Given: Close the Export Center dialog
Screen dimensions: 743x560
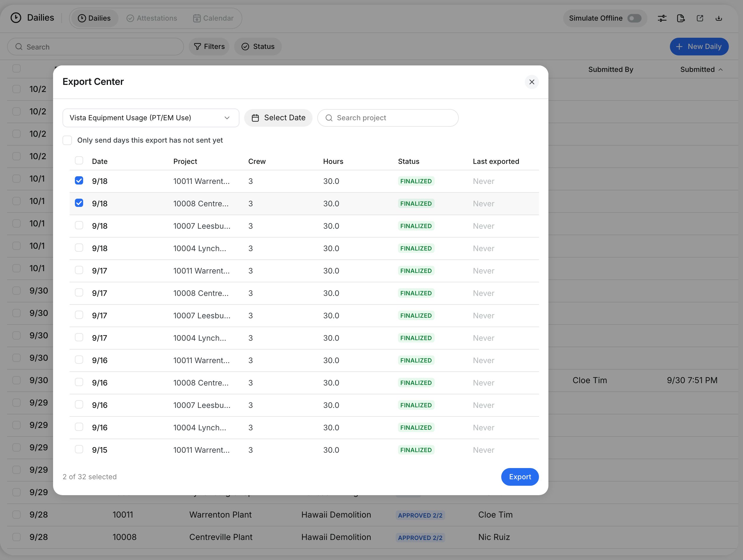Looking at the screenshot, I should (531, 82).
